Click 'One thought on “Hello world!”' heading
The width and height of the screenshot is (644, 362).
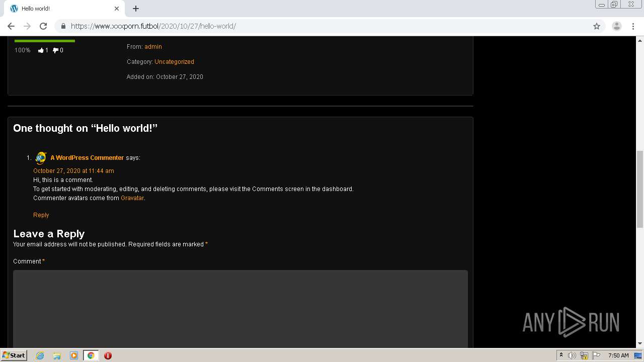click(x=86, y=128)
